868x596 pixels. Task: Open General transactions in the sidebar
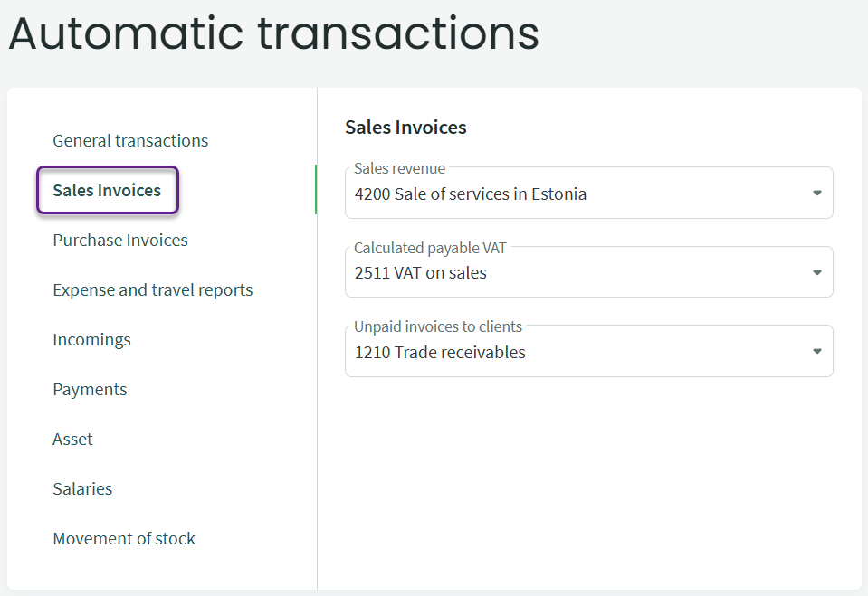(130, 140)
